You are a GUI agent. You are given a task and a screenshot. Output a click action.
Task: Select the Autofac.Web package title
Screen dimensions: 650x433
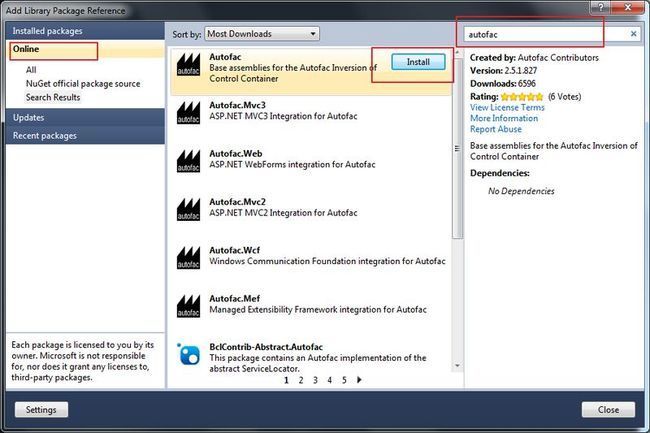click(235, 154)
